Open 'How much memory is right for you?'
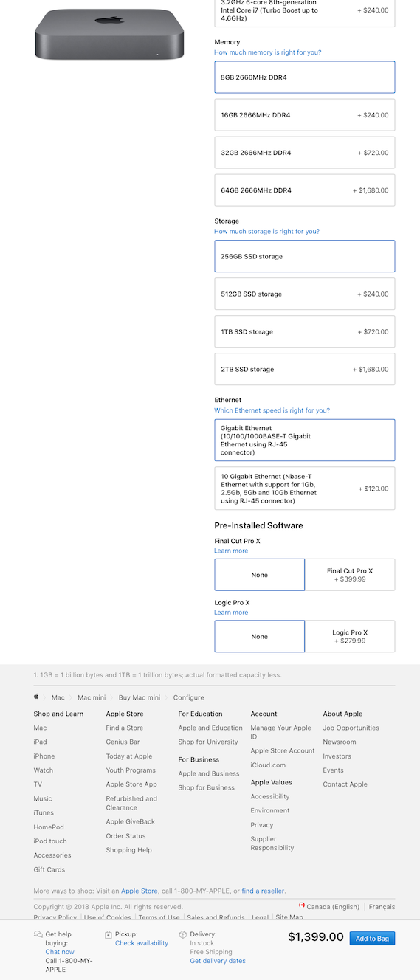Image resolution: width=420 pixels, height=980 pixels. pos(268,52)
